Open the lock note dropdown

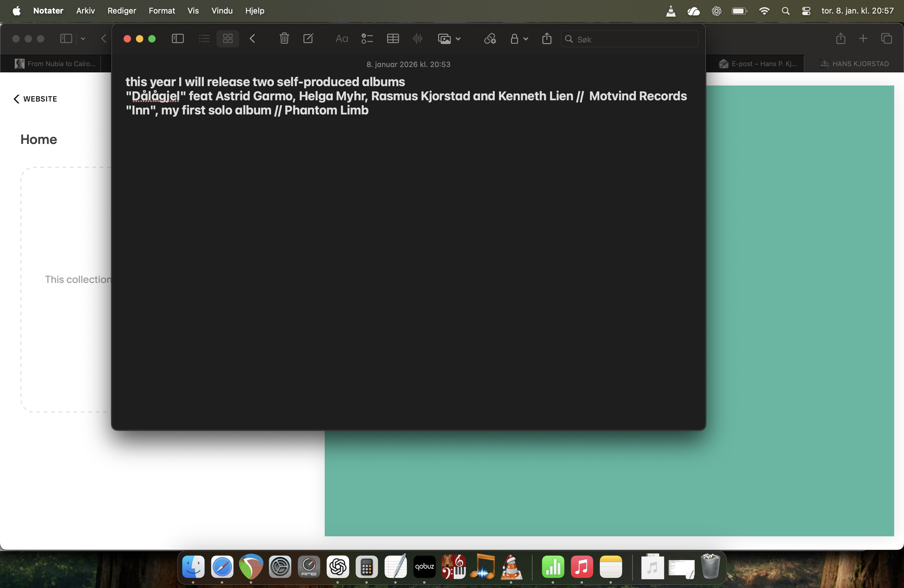526,39
